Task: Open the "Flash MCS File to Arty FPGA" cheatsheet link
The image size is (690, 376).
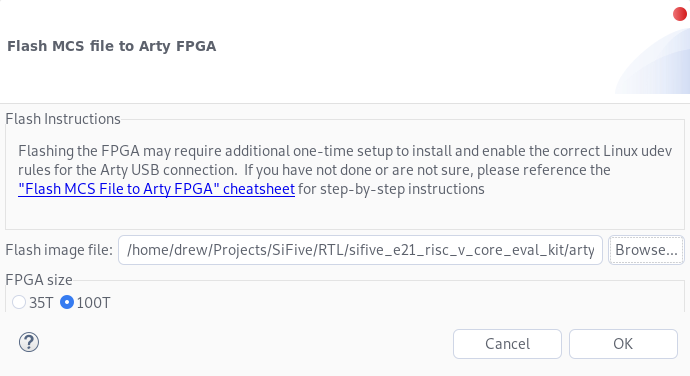Action: tap(156, 189)
